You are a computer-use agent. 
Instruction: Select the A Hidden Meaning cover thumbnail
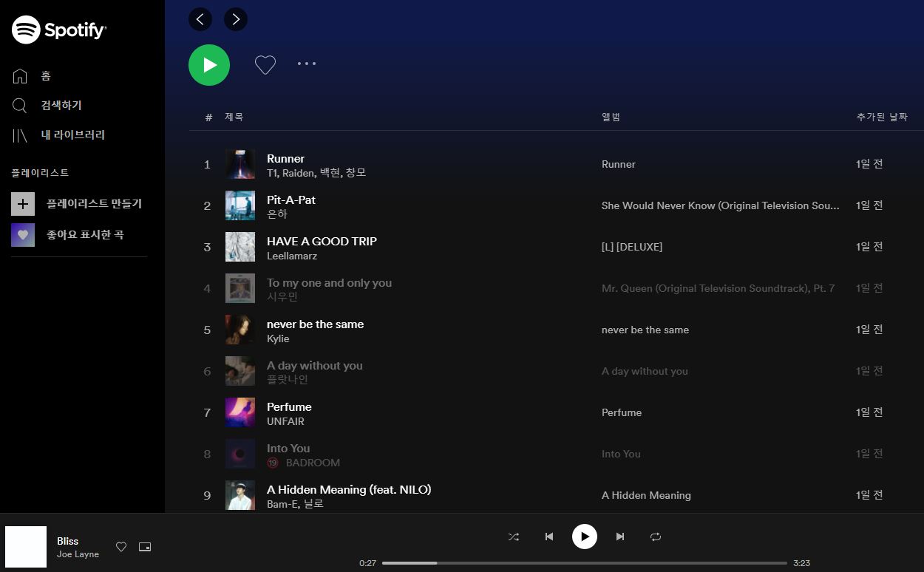[240, 495]
